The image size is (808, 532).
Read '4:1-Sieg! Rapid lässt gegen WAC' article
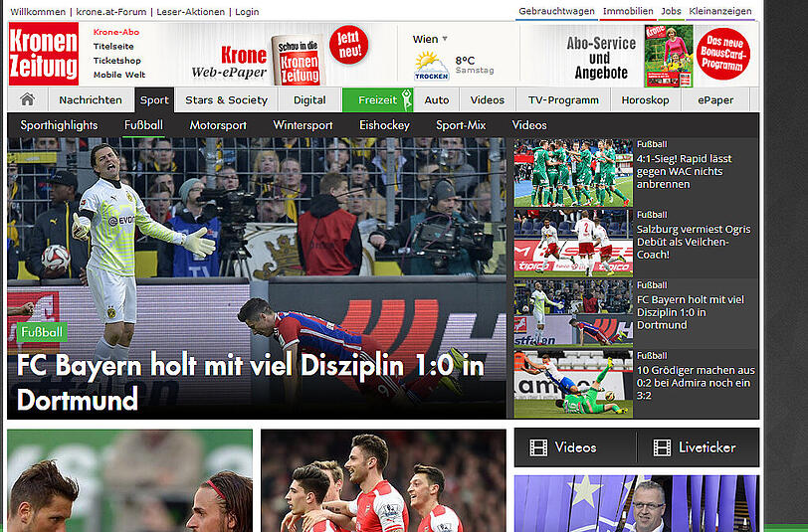click(x=684, y=171)
